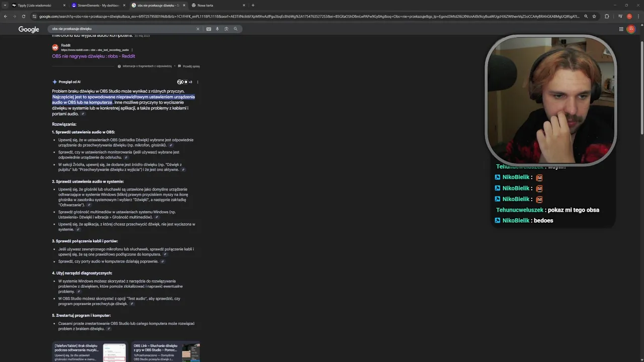Click the highlighted 'Najczęściej jest to spowodowane' sentence
This screenshot has width=644, height=362.
click(x=123, y=100)
